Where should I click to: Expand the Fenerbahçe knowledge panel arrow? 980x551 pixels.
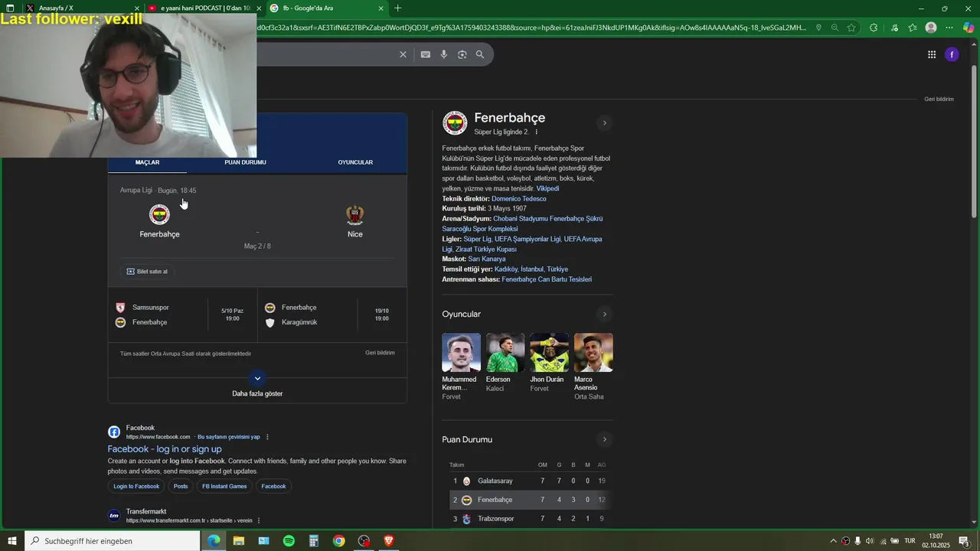604,123
